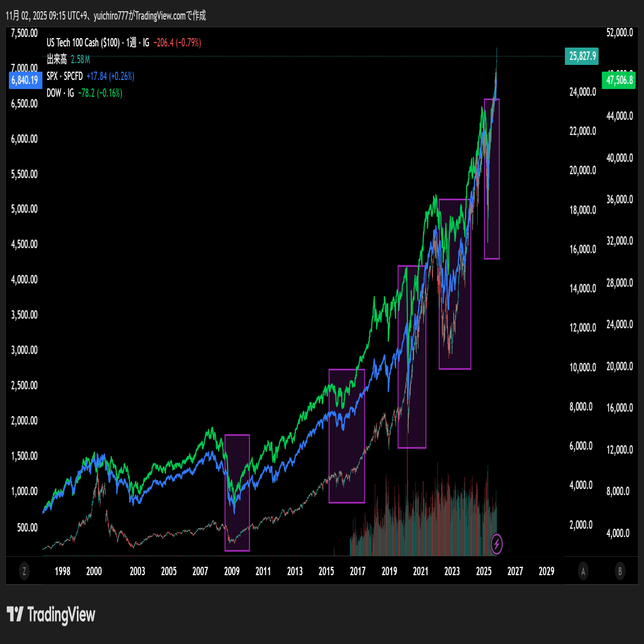Click the B scale button
Viewport: 644px width, 644px height.
coord(620,571)
